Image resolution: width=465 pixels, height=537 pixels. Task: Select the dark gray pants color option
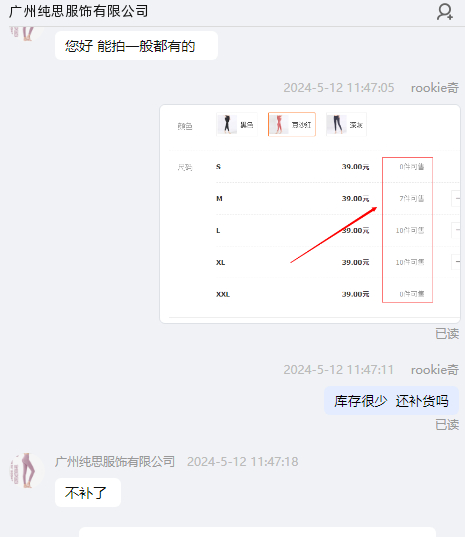(x=346, y=124)
